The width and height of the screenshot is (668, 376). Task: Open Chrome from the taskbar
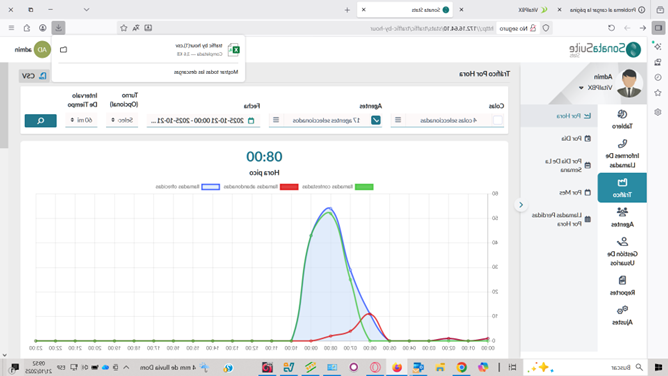tap(461, 367)
